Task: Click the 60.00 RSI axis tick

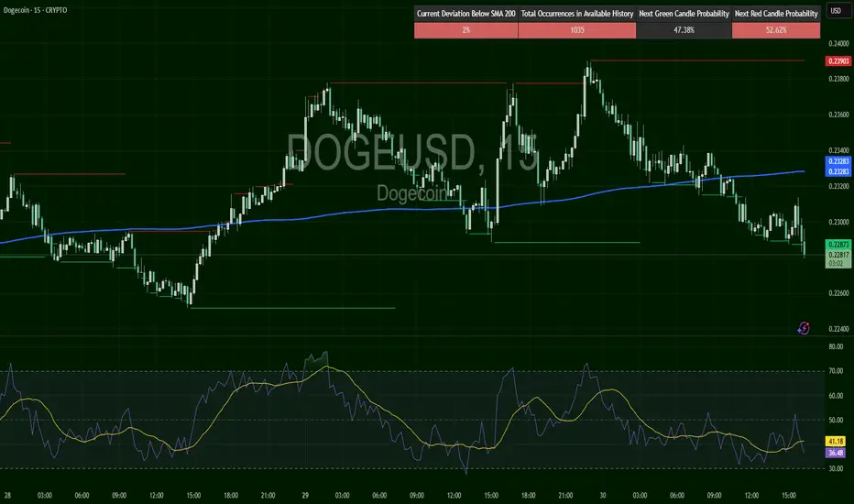Action: [x=836, y=396]
